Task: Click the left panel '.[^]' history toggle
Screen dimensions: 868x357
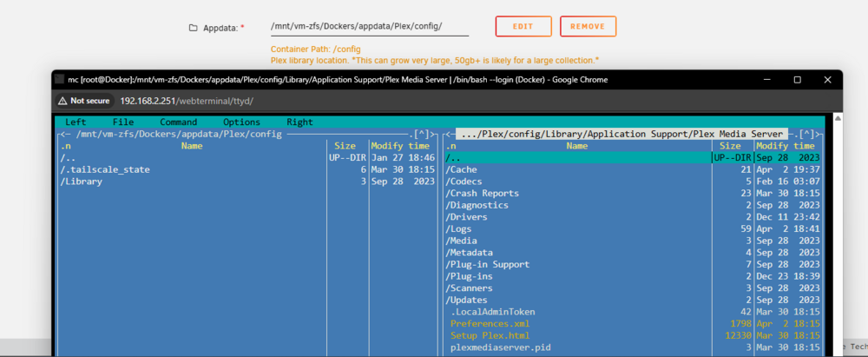Action: pos(421,134)
